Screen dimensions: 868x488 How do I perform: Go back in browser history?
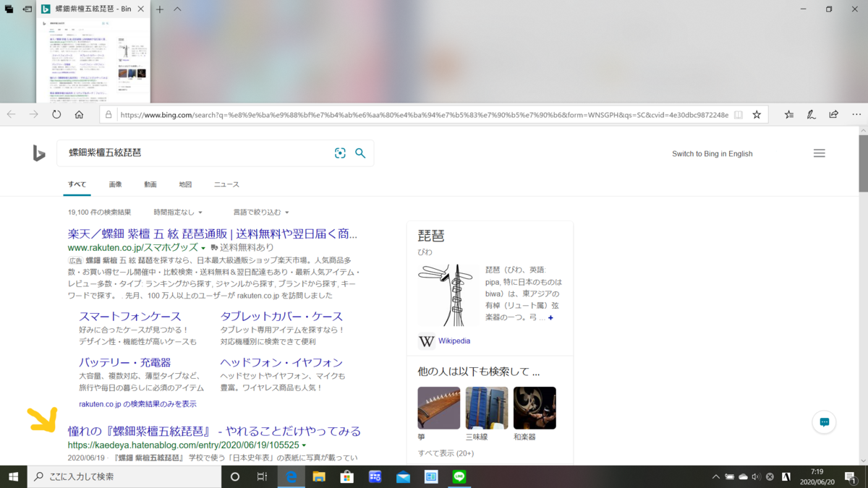pos(12,114)
